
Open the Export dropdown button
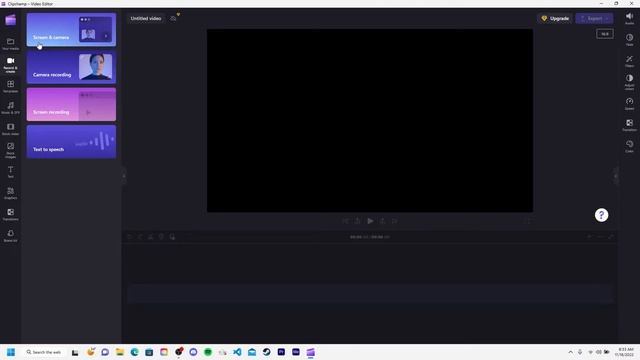point(594,18)
